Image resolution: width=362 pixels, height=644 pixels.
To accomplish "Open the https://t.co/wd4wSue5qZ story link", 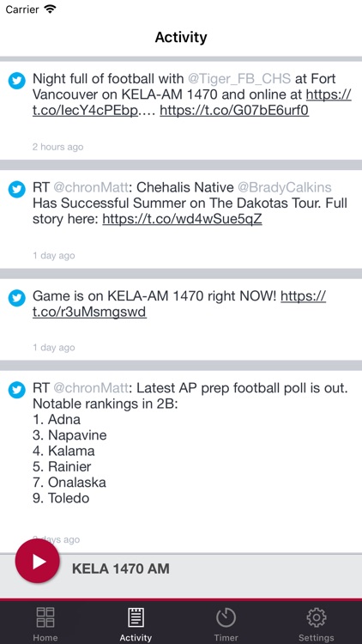I will pos(182,219).
